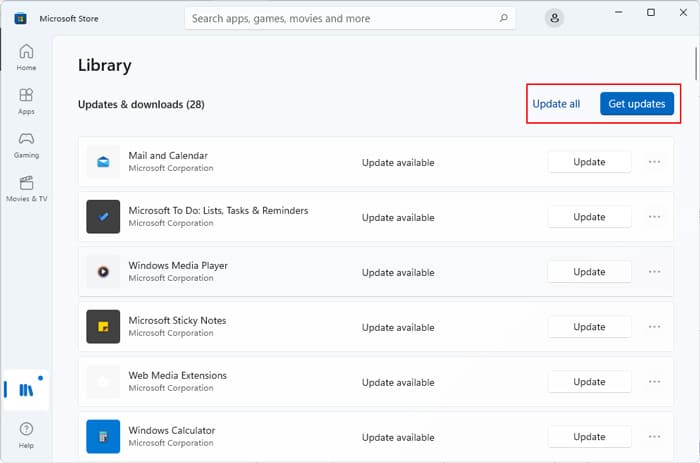
Task: Select the Web Media Extensions title text
Action: click(x=178, y=375)
